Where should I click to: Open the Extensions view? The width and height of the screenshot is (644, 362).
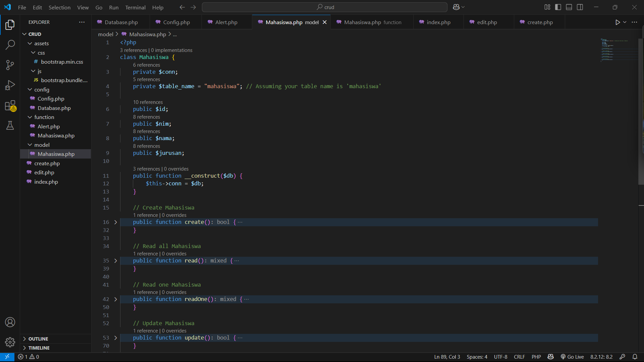10,106
